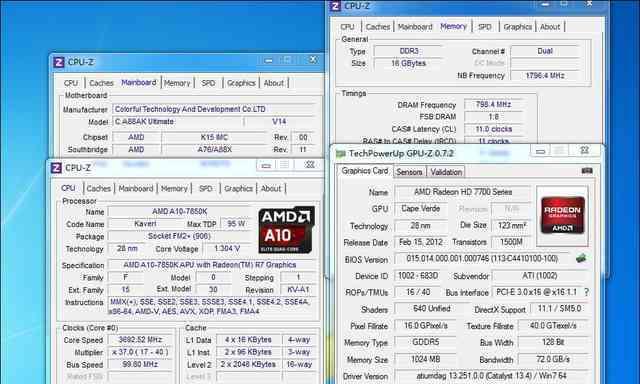This screenshot has height=384, width=640.
Task: Click the Bus Width field 128 Bit
Action: coord(553,342)
